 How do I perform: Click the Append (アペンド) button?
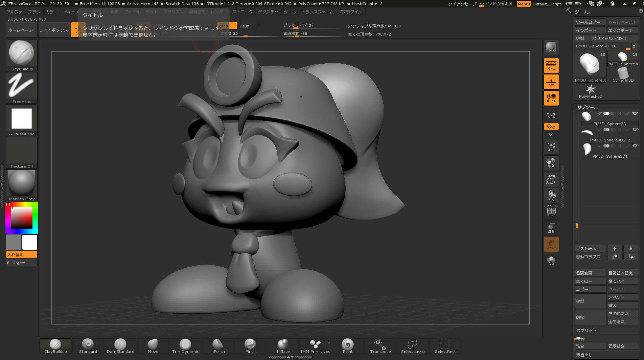pos(622,297)
